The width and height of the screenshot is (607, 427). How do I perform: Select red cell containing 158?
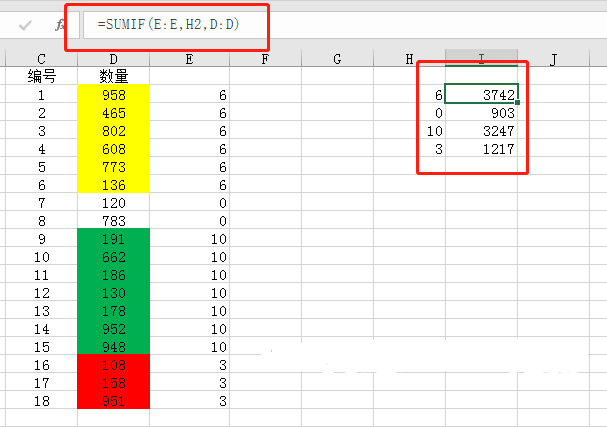click(113, 382)
